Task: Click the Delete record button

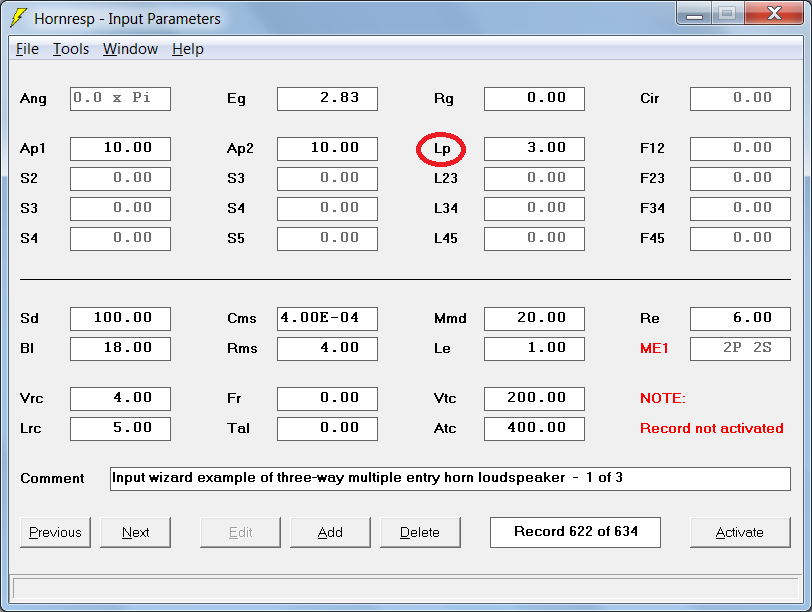Action: click(420, 532)
